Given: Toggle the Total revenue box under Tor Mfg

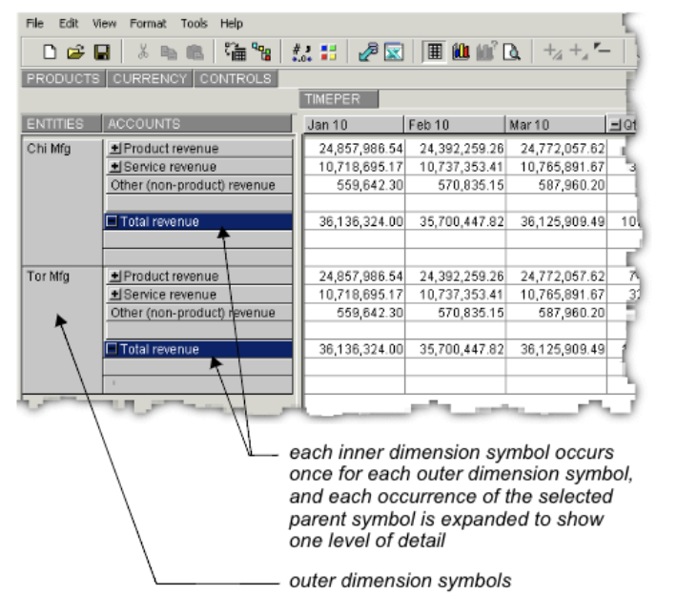Looking at the screenshot, I should pos(113,350).
